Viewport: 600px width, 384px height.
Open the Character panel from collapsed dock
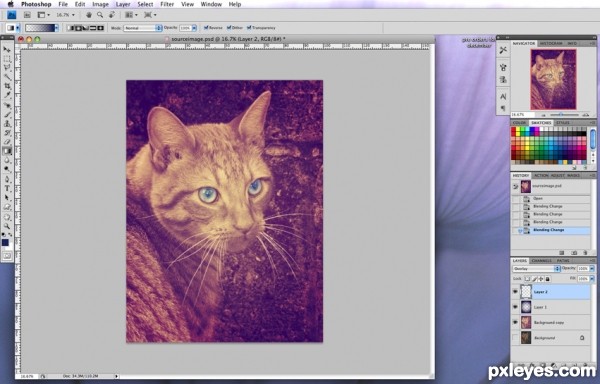click(503, 96)
